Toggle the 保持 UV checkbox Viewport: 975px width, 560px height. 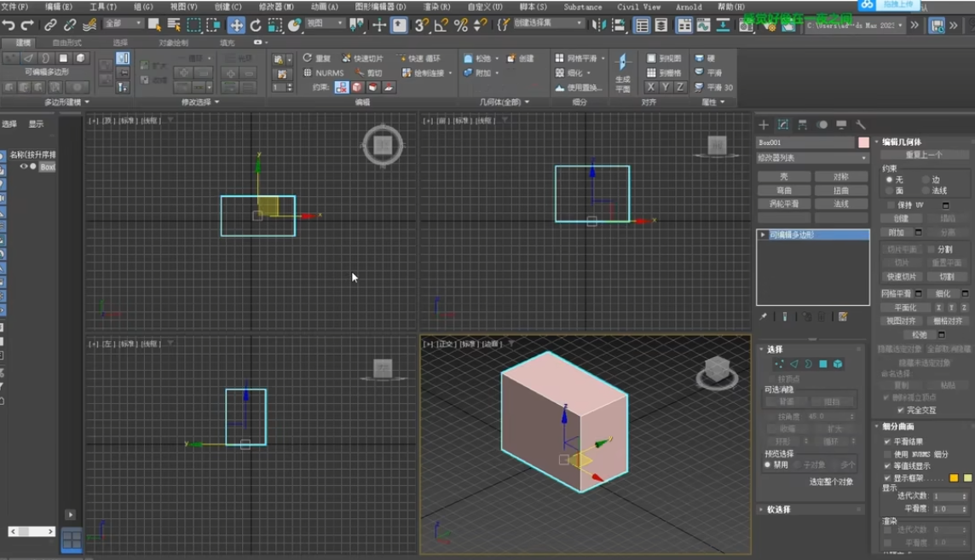891,205
